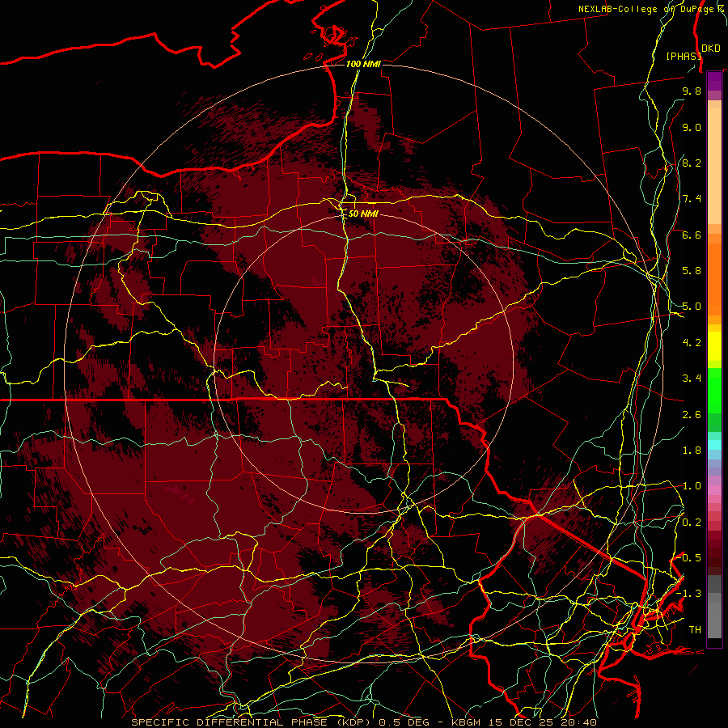Viewport: 728px width, 728px height.
Task: Click the TH threshold label on scale
Action: [x=695, y=630]
